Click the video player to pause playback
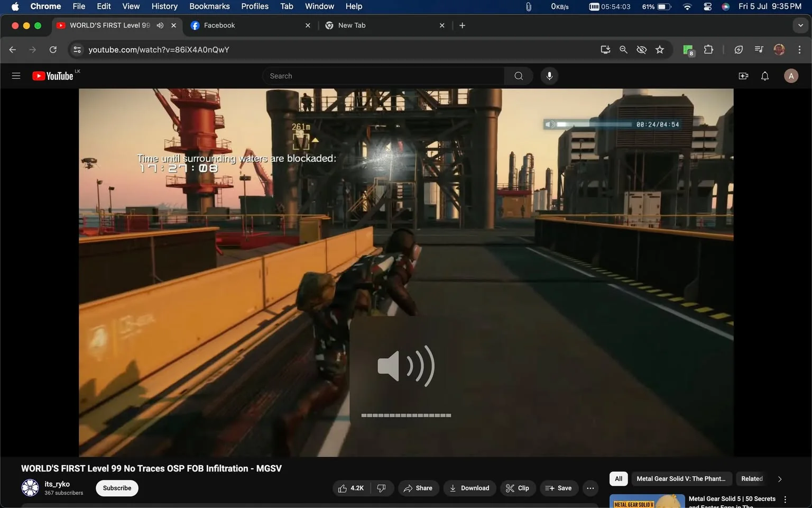Viewport: 812px width, 508px height. click(406, 272)
